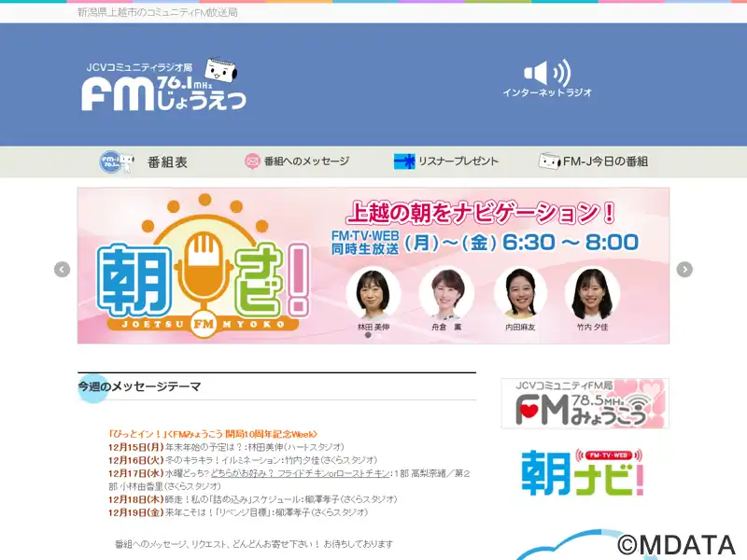Click the ぴっとイン! FMみょうこう 10周年 heading
Image resolution: width=747 pixels, height=560 pixels.
coord(213,434)
